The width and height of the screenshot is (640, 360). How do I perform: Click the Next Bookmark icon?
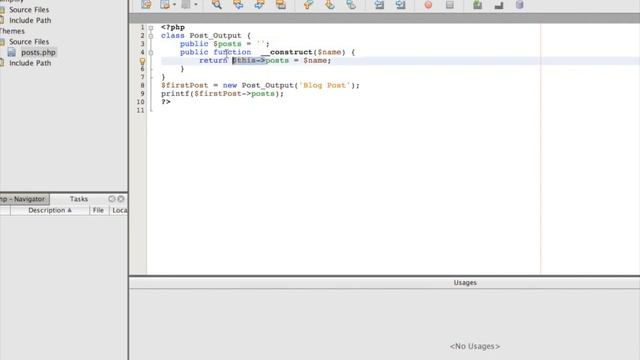330,4
